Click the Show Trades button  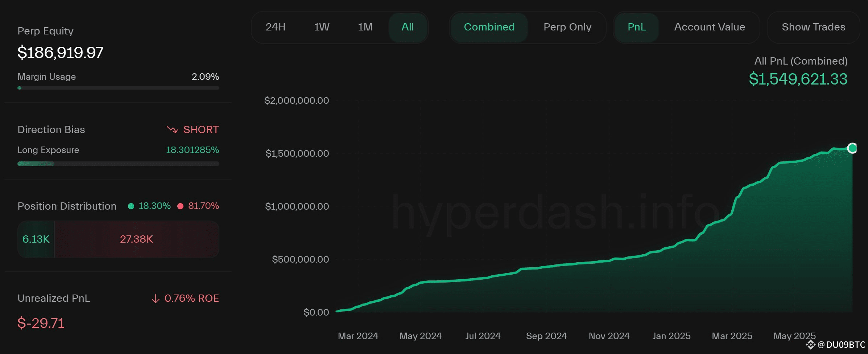tap(813, 27)
